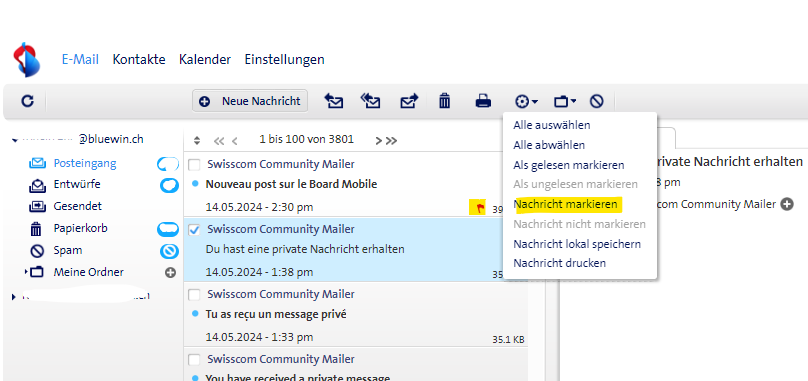Uncheck the Du hast eine private Nachricht message

194,230
